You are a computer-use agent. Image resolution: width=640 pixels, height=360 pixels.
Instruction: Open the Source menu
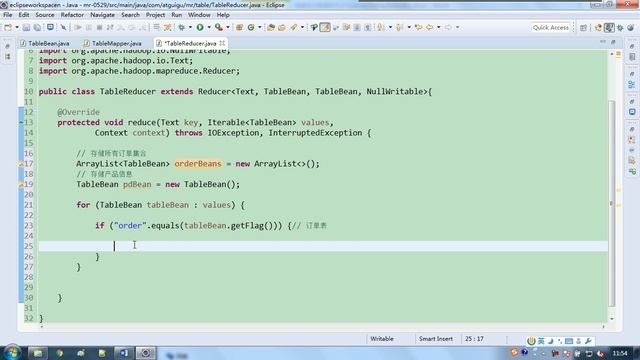(44, 15)
